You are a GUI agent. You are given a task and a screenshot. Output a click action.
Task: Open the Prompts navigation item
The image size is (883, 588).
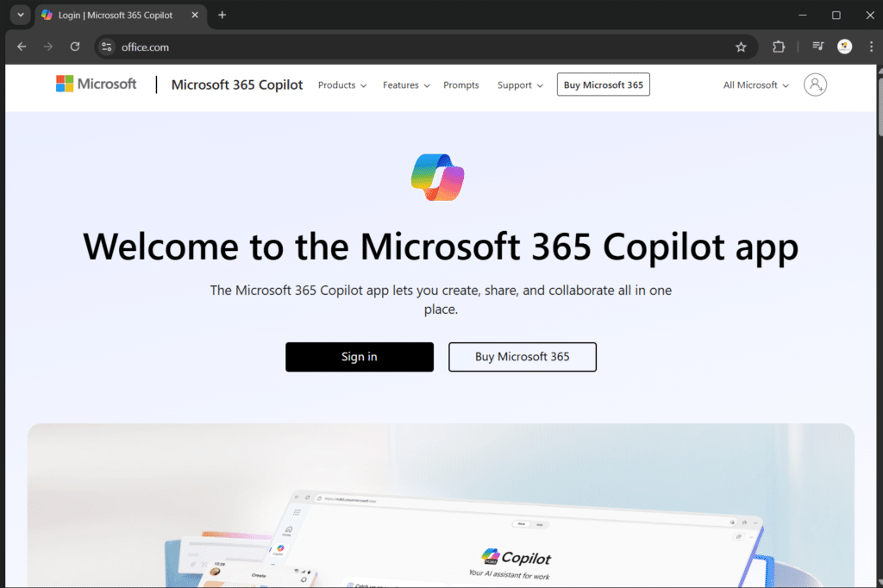click(460, 85)
